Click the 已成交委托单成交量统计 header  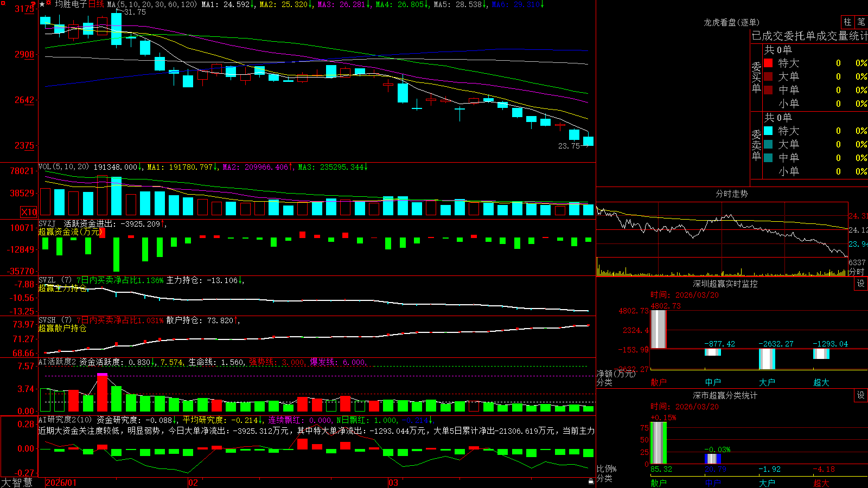pyautogui.click(x=809, y=36)
